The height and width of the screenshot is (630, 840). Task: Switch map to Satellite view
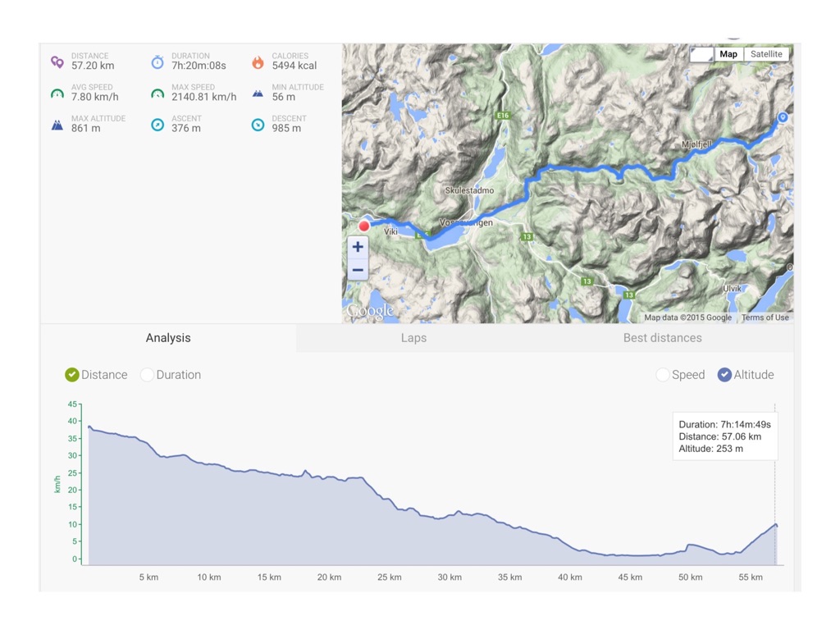(x=766, y=54)
